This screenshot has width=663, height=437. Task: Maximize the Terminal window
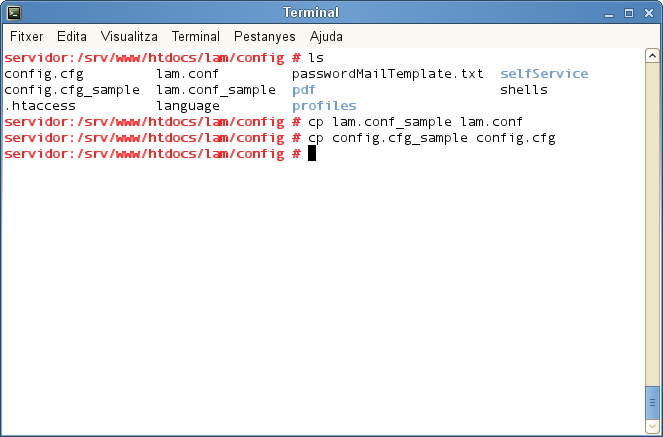[x=627, y=13]
